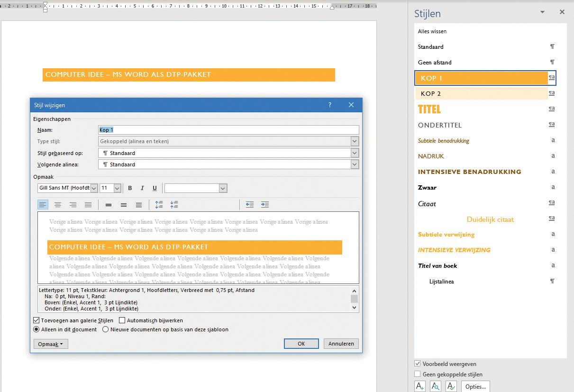
Task: Open the Volgende alinea dropdown
Action: tap(355, 164)
